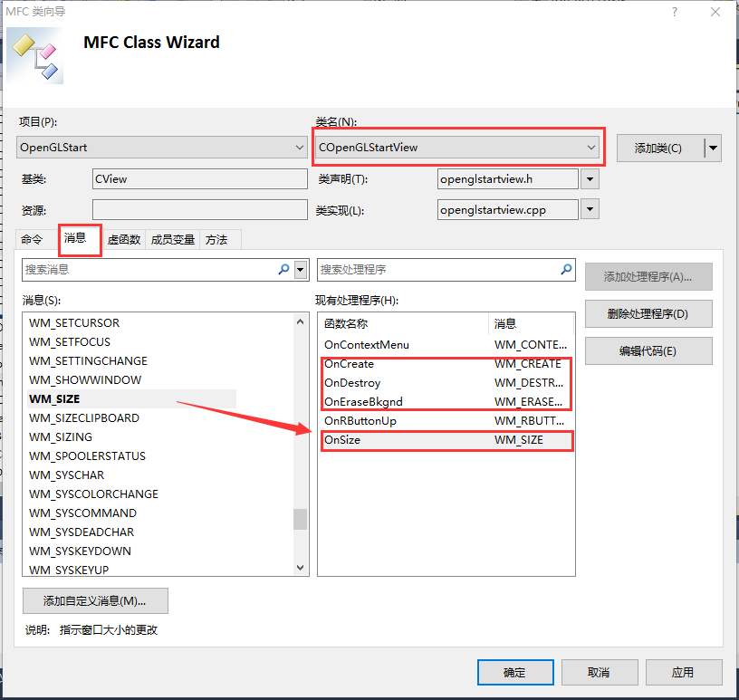Click the openglstartview.cpp implementation field
Screen dimensions: 739x700
click(507, 209)
